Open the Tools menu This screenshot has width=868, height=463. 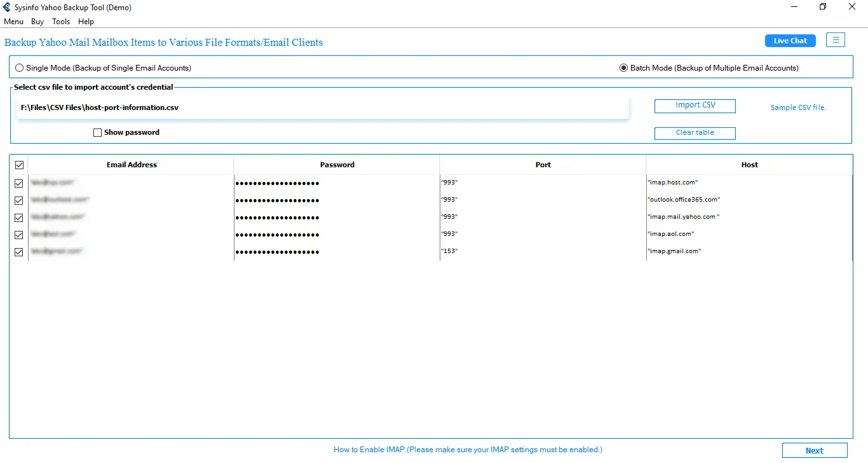tap(61, 22)
